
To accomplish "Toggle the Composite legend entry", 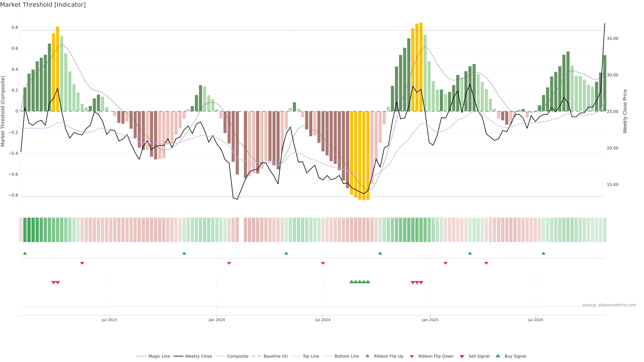I will point(237,356).
